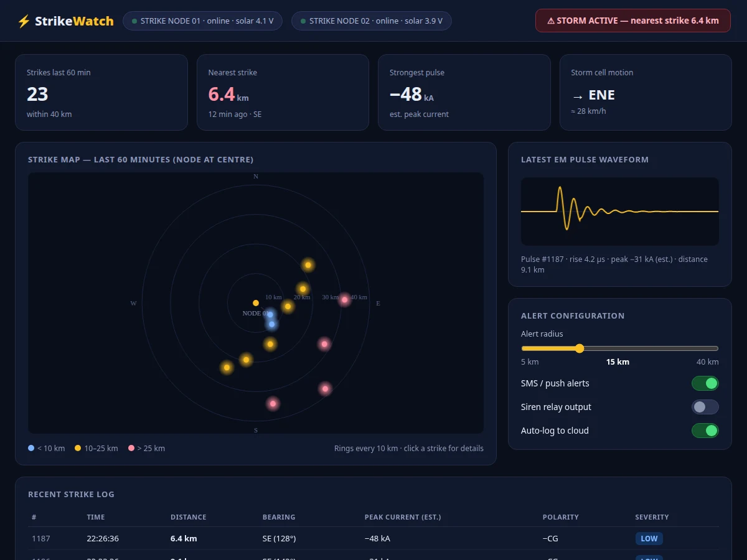Click the blue legend dot for under 10 km
Image resolution: width=747 pixels, height=560 pixels.
coord(31,448)
